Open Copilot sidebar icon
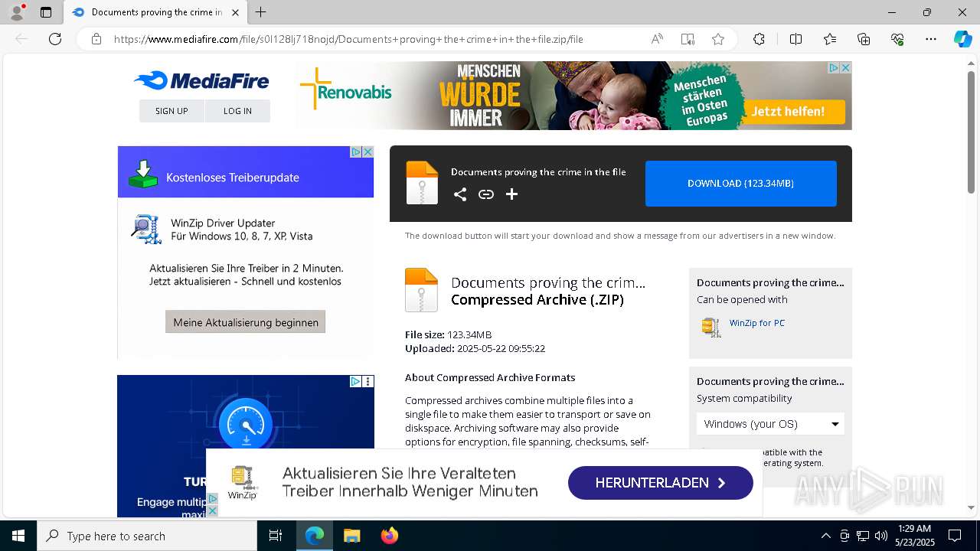980x551 pixels. [x=962, y=39]
